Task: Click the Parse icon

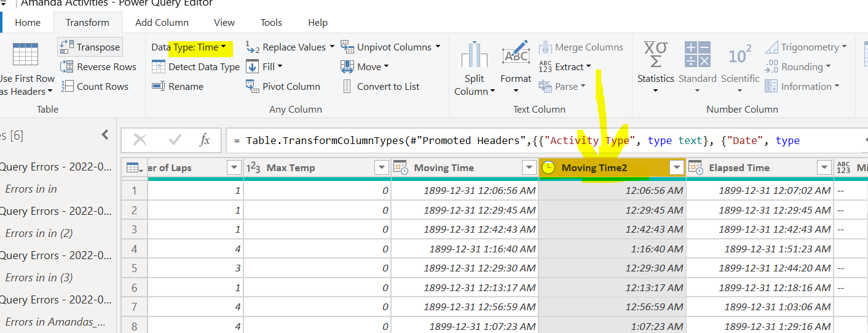Action: click(545, 86)
